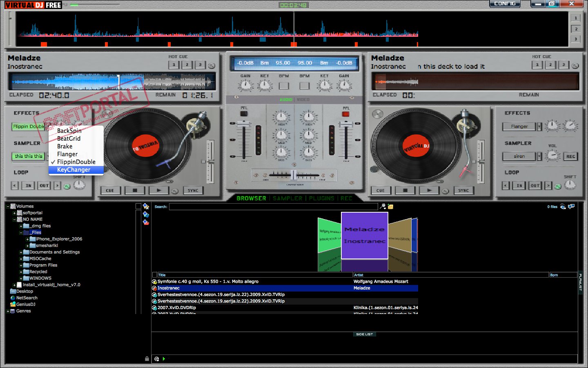Expand the Program Files folder

coord(21,265)
